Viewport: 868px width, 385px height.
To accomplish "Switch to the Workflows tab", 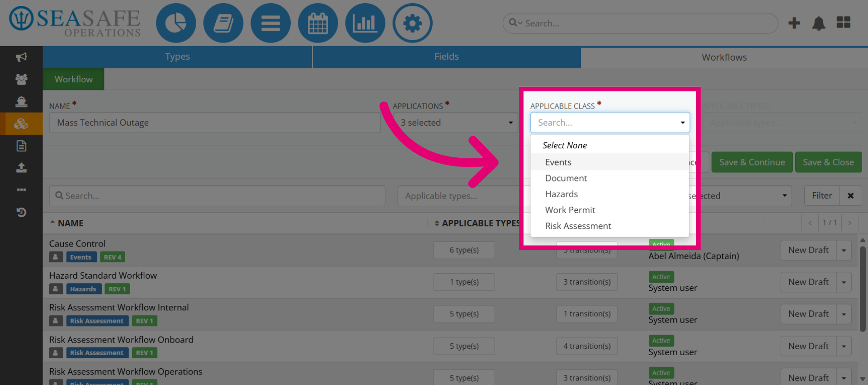I will pos(724,57).
